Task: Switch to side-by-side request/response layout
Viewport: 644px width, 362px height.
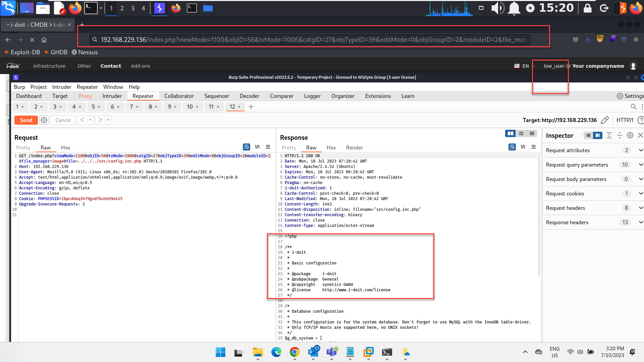Action: point(511,133)
